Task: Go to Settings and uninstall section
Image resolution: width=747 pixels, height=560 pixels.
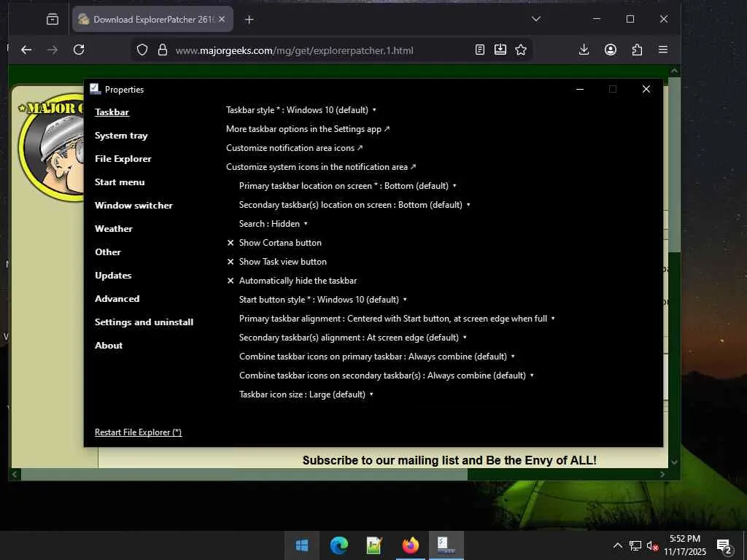Action: click(x=144, y=322)
